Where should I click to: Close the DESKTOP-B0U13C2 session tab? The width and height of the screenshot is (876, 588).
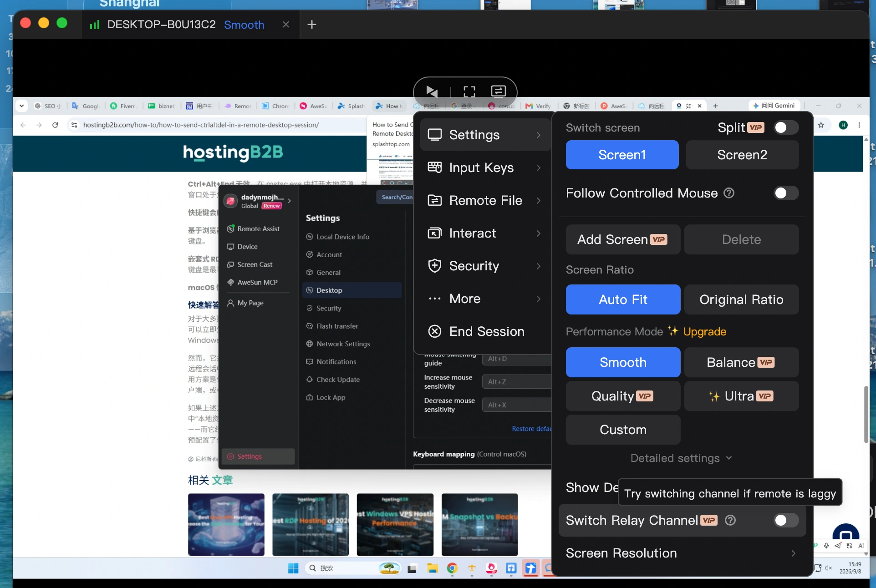pos(286,25)
